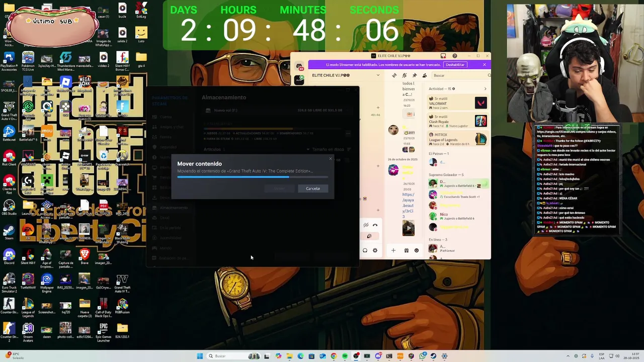Select the Riot Client desktop icon
Viewport: 644px width, 362px height.
9,158
